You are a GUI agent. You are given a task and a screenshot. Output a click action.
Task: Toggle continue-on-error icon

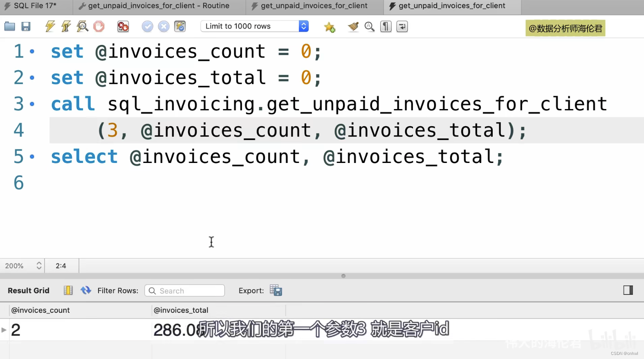(123, 27)
